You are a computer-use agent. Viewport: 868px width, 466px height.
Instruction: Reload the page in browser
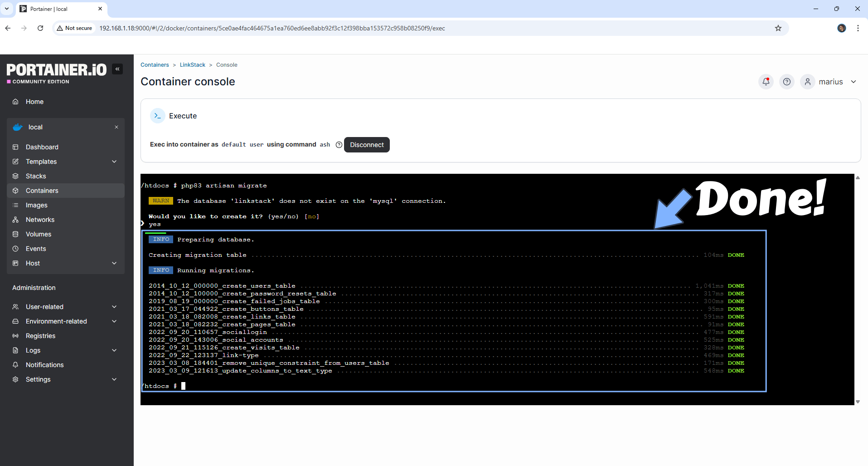[x=40, y=28]
